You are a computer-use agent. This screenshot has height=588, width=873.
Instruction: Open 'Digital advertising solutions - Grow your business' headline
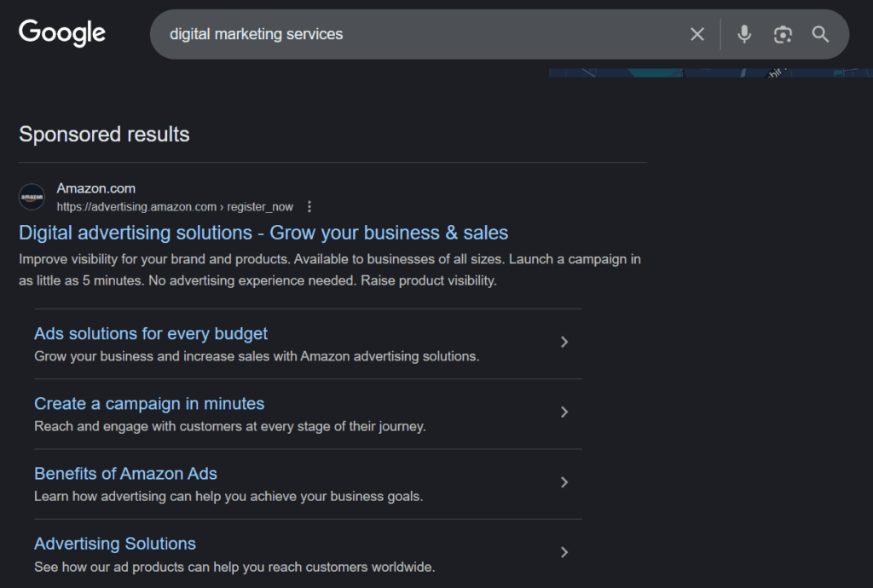pyautogui.click(x=263, y=233)
